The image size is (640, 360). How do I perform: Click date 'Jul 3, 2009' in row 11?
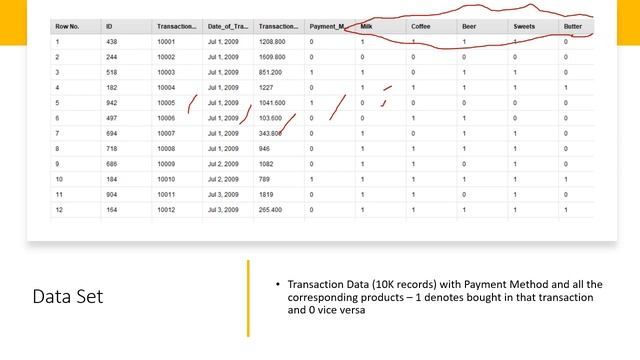pos(223,195)
